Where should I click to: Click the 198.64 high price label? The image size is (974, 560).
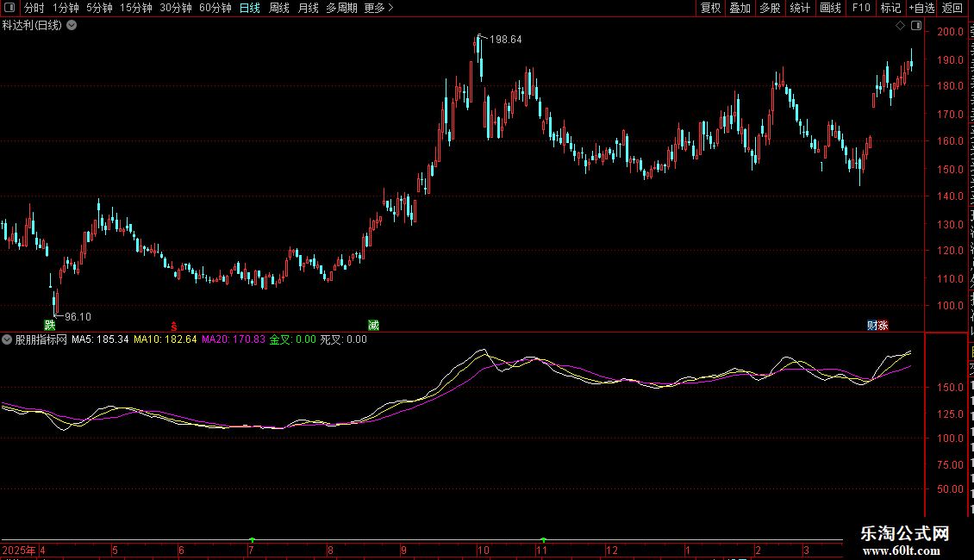(x=506, y=40)
